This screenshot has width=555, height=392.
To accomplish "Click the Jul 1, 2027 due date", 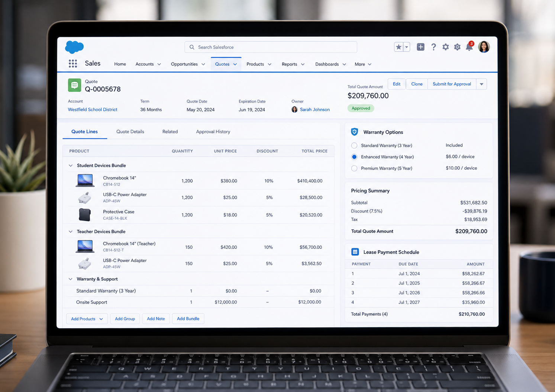I will coord(409,302).
